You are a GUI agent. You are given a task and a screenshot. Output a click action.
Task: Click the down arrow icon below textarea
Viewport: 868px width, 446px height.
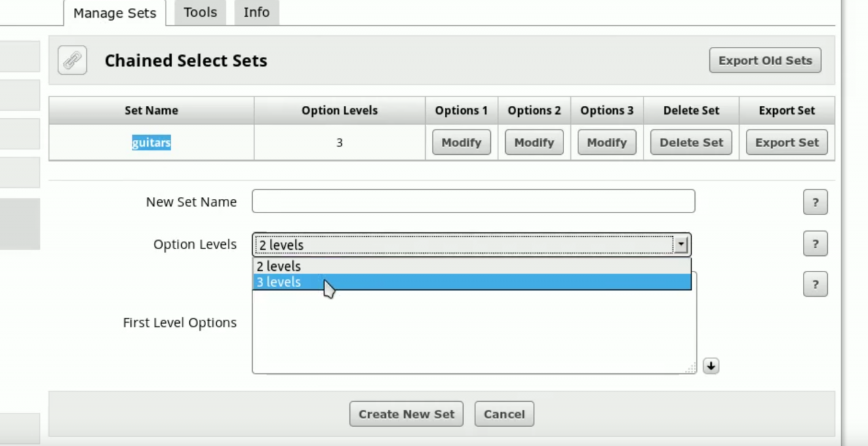(710, 366)
